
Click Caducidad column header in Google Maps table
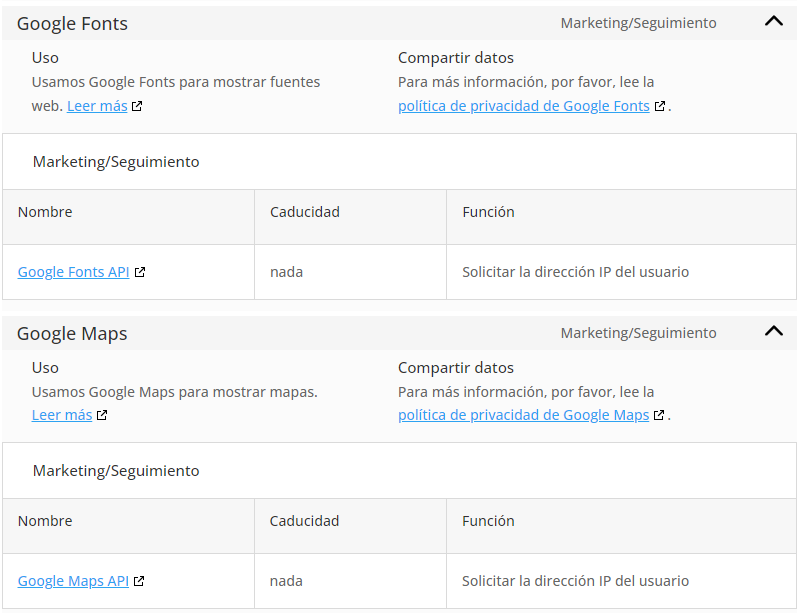(304, 521)
